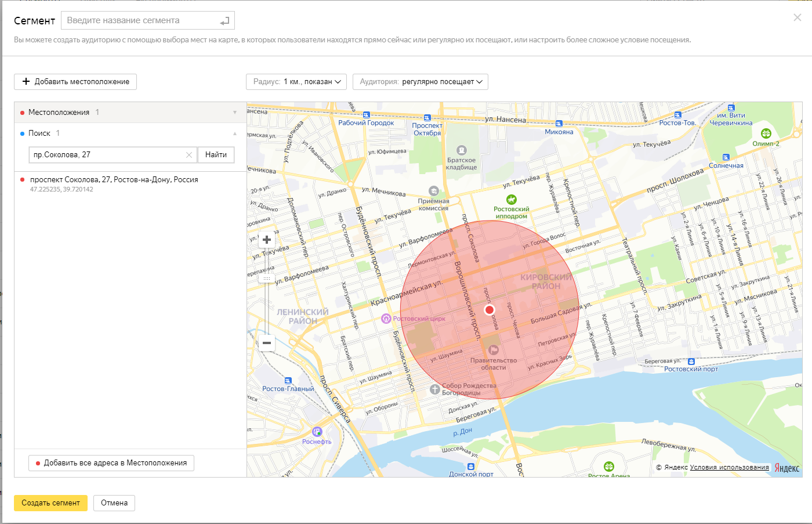Image resolution: width=812 pixels, height=524 pixels.
Task: Click Собор Рождества Богородицы cross icon
Action: click(435, 389)
